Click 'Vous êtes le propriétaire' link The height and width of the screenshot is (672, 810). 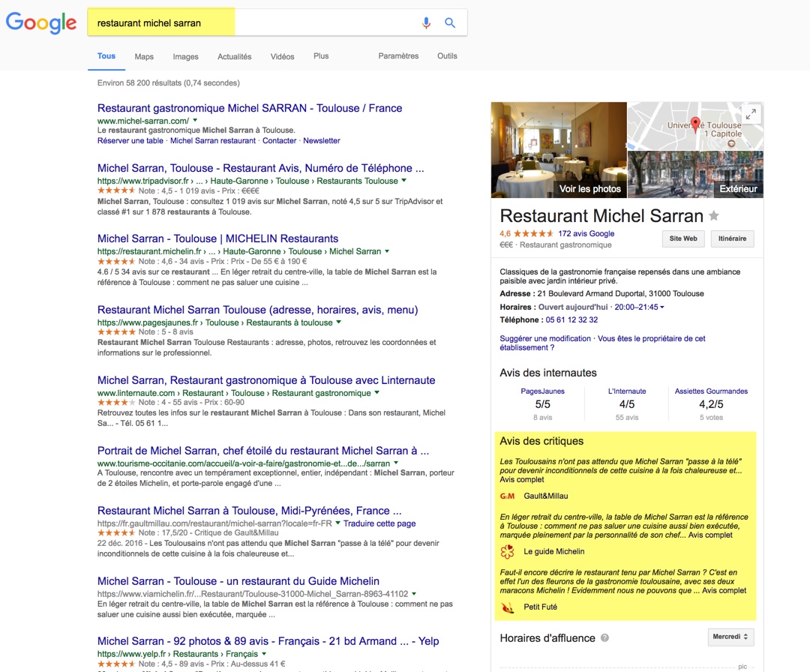pos(602,343)
